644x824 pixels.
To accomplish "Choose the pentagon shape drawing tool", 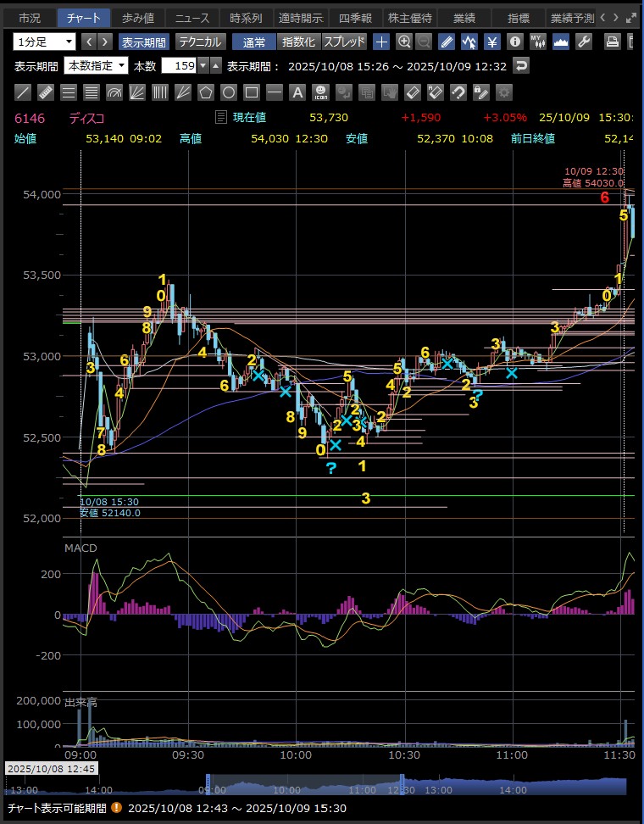I will (x=206, y=92).
